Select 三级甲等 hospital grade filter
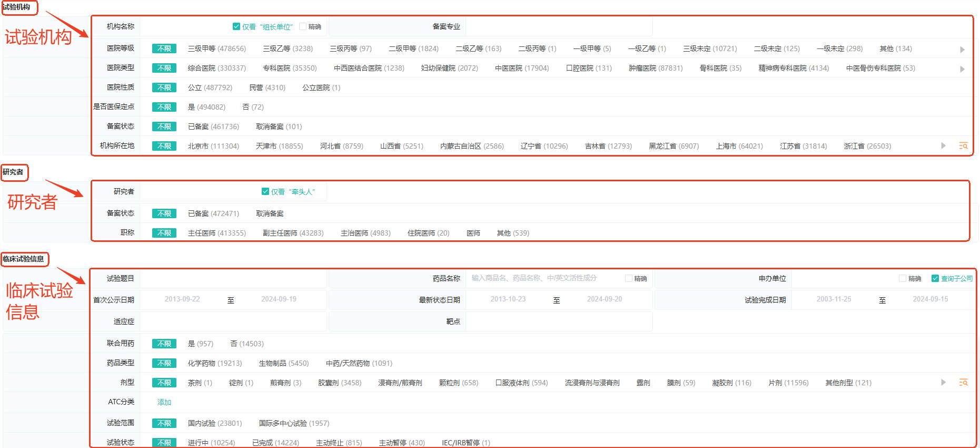980x448 pixels. (216, 48)
